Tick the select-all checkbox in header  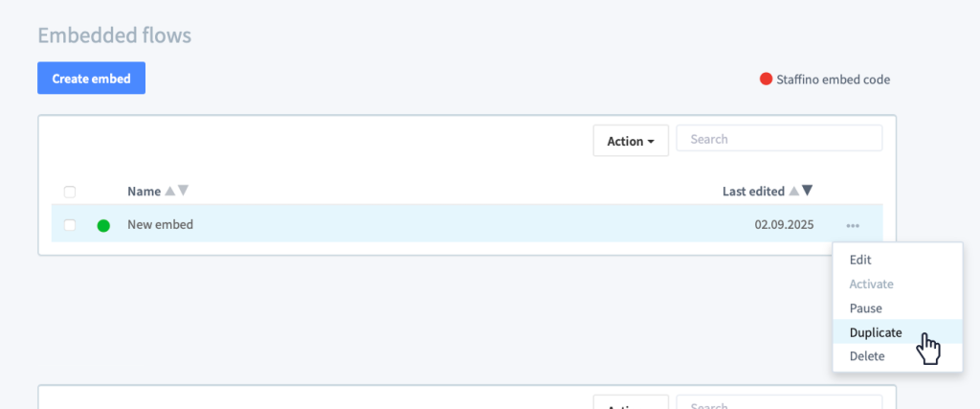(x=70, y=192)
